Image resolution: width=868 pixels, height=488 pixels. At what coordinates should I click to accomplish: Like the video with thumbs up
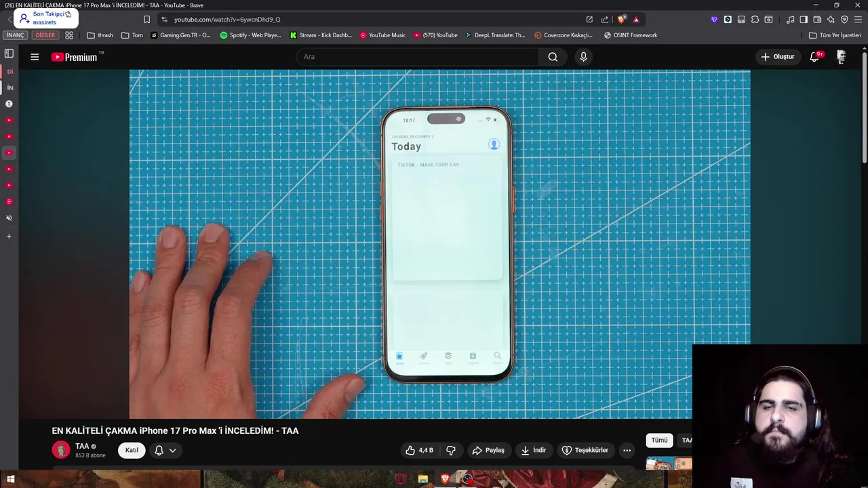(x=419, y=450)
